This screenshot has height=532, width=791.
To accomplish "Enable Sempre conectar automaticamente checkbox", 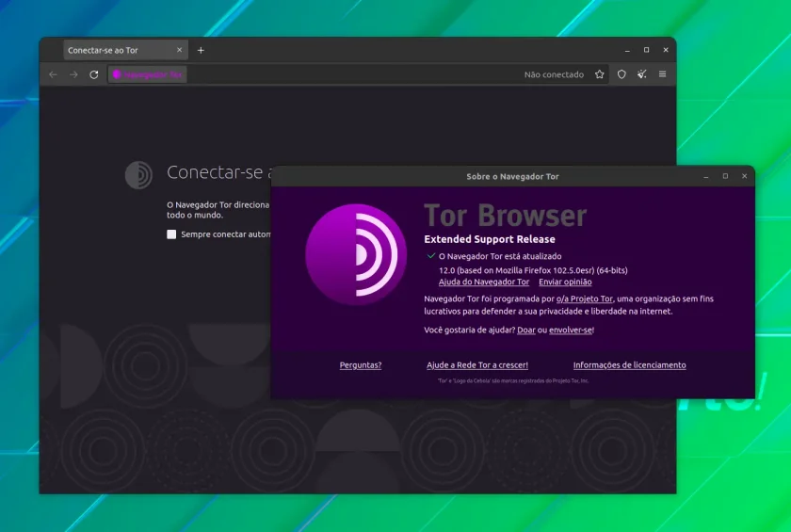I will coord(171,234).
